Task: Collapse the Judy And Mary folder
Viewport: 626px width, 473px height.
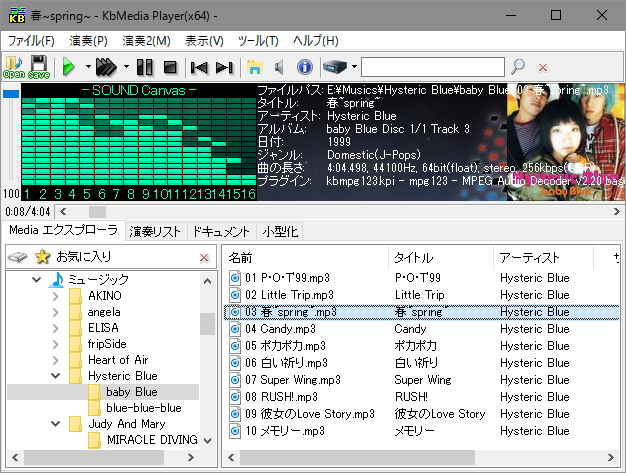Action: point(55,424)
